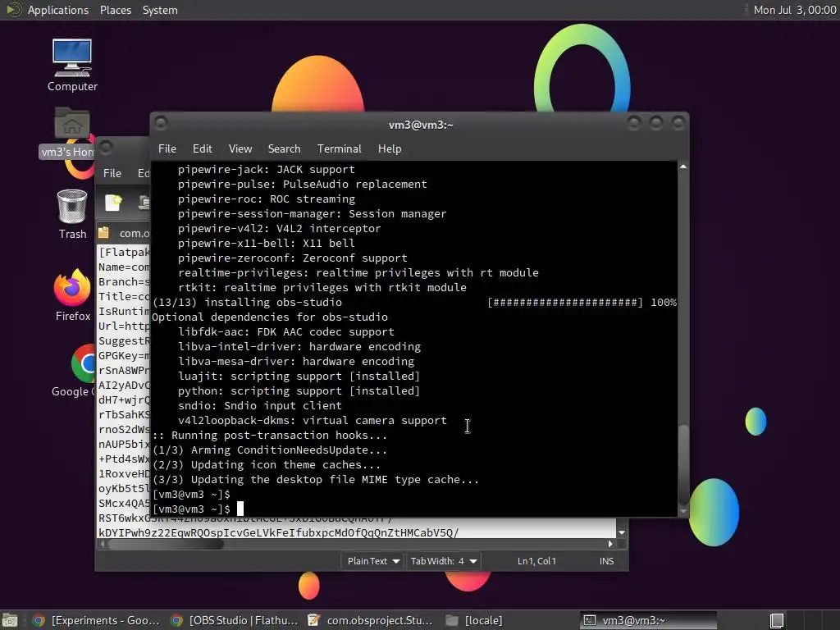Launch Firefox from the desktop
This screenshot has height=630, width=840.
[x=72, y=294]
